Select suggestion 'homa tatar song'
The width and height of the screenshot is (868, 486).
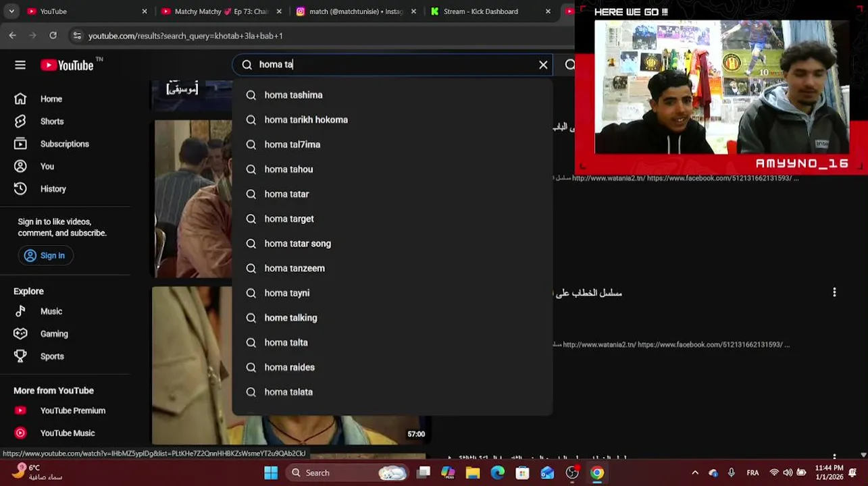(392, 244)
